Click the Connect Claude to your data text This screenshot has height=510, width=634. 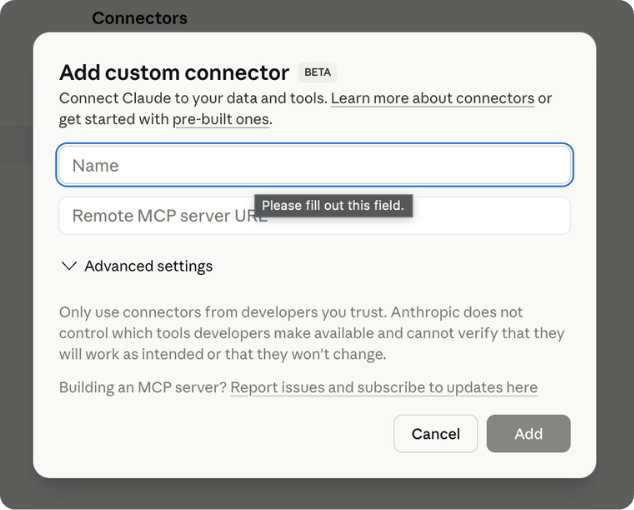[x=192, y=98]
